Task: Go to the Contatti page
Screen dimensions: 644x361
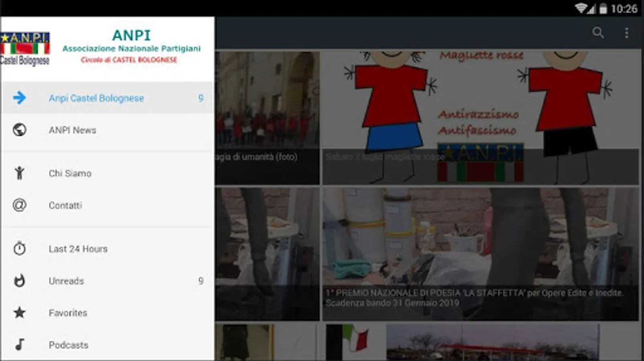Action: pos(107,205)
